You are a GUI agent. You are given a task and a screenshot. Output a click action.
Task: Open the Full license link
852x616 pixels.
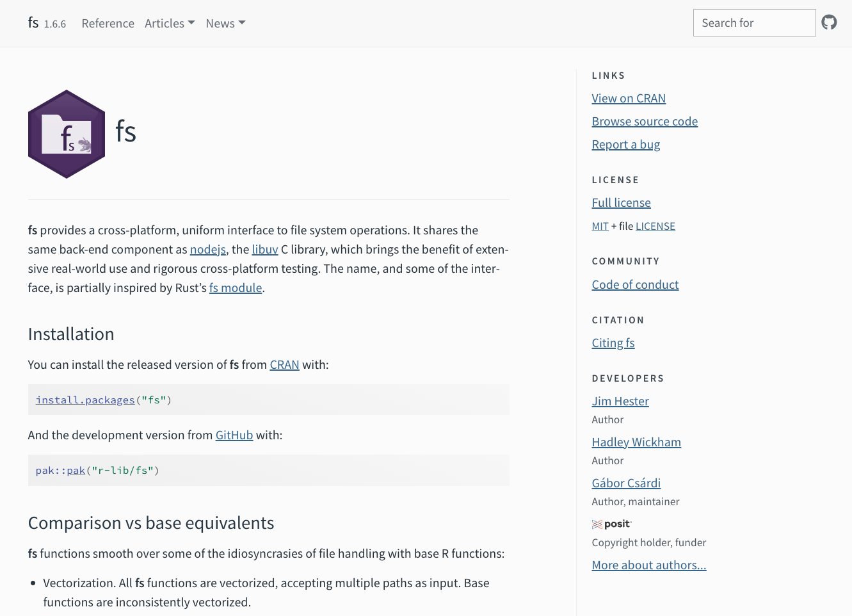click(621, 202)
